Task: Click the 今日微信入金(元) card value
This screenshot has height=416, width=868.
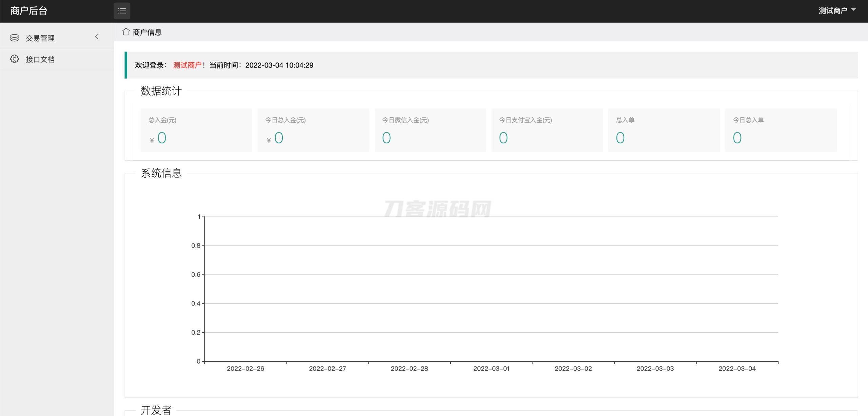Action: 387,137
